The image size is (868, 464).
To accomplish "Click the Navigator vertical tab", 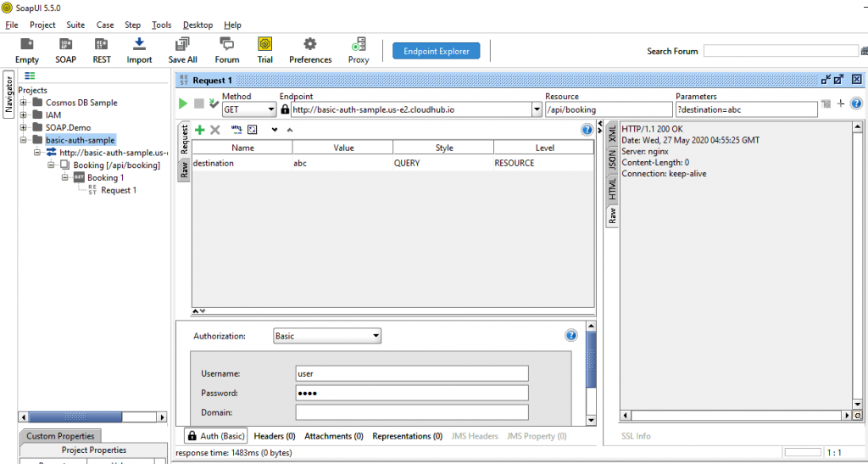I will pyautogui.click(x=8, y=94).
